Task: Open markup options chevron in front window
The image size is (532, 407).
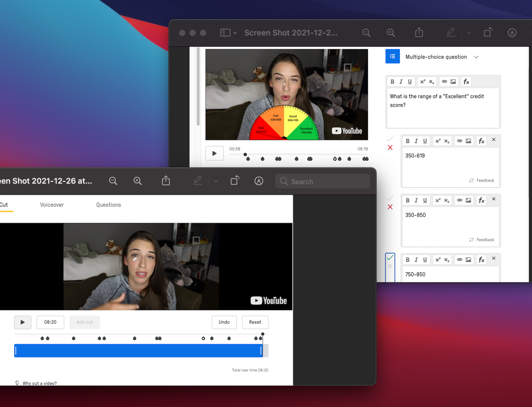Action: 216,181
